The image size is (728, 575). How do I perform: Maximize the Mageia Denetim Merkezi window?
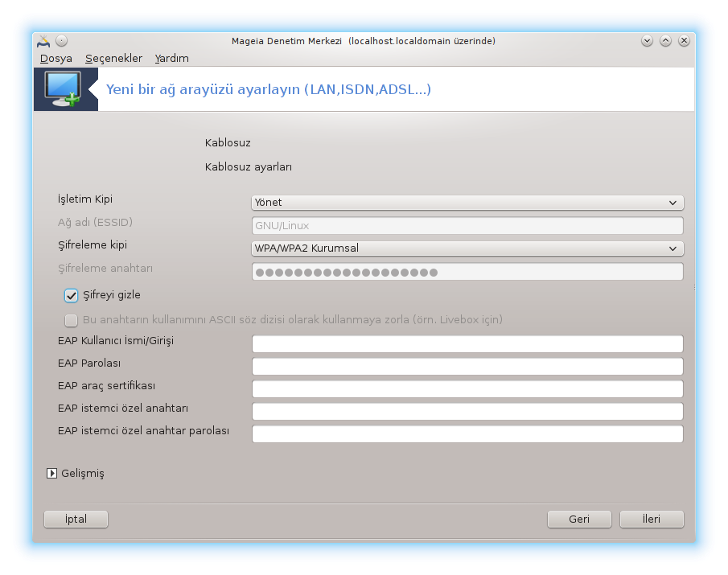coord(665,41)
